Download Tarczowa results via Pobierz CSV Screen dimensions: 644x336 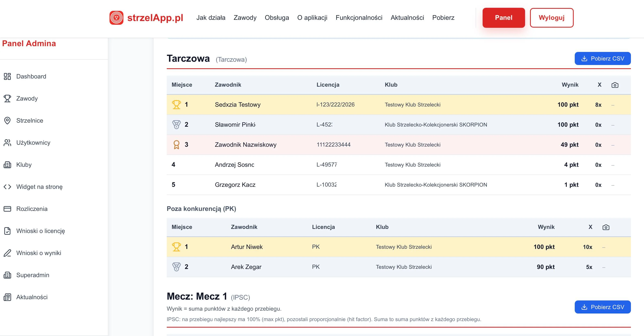click(602, 58)
